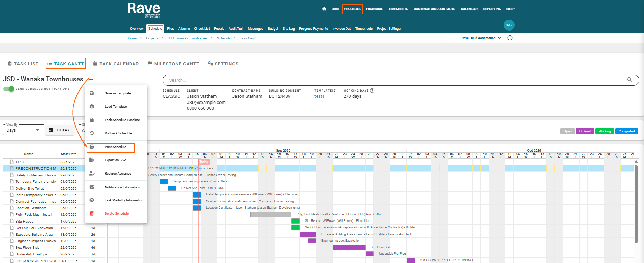Open the Contractors/Contacts top menu
Image resolution: width=644 pixels, height=263 pixels.
click(x=434, y=9)
